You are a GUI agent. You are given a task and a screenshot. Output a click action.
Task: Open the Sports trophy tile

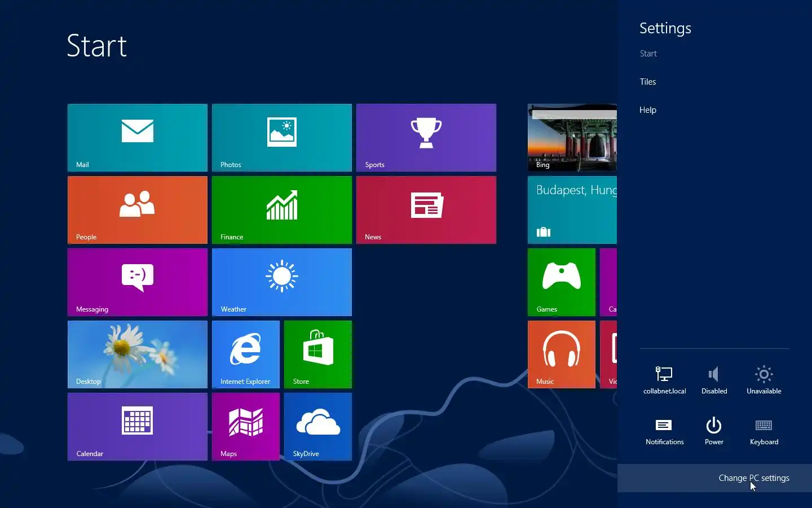coord(426,138)
